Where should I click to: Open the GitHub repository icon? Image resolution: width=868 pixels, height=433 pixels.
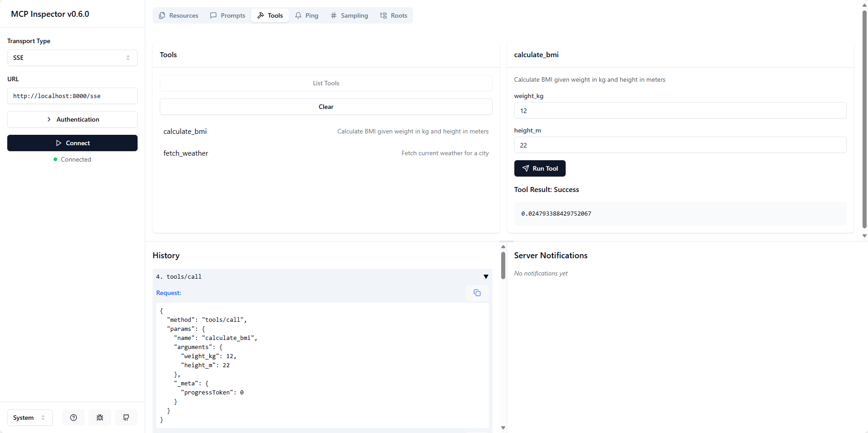(x=126, y=417)
